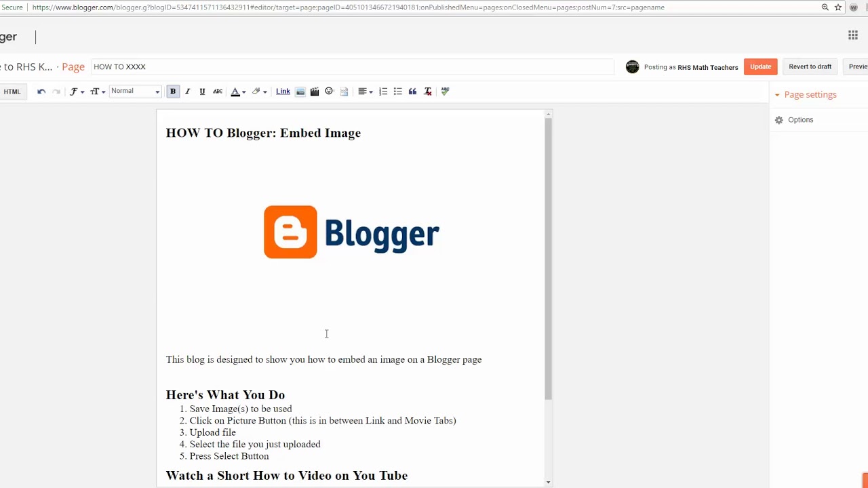
Task: Open the font size dropdown
Action: [x=98, y=91]
